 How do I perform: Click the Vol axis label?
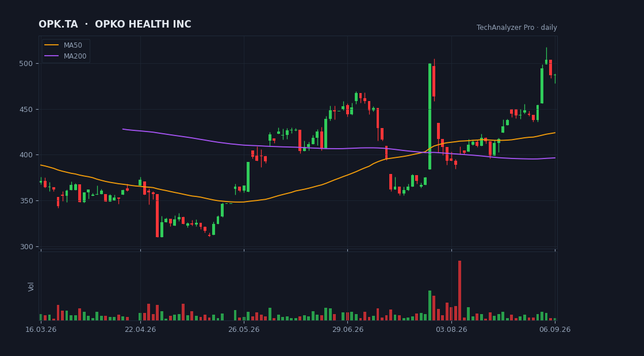31,287
